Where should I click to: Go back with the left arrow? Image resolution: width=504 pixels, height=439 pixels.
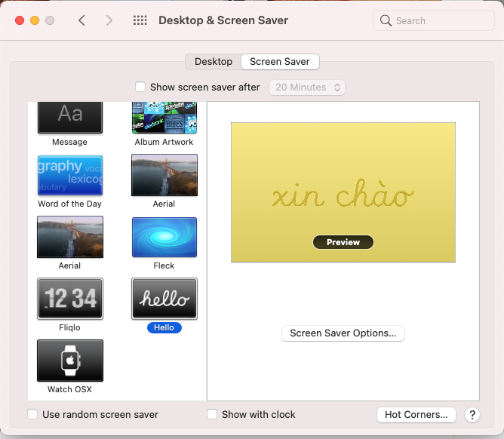pos(81,20)
